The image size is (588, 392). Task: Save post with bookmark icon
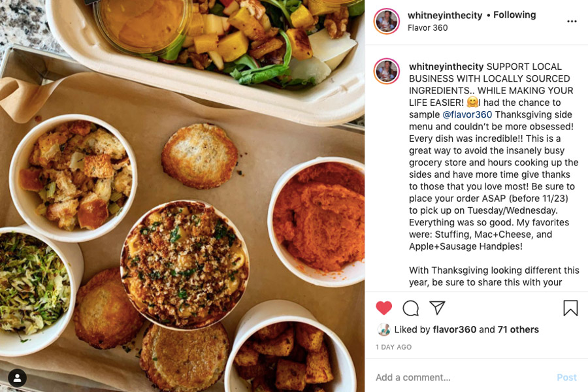[x=570, y=308]
